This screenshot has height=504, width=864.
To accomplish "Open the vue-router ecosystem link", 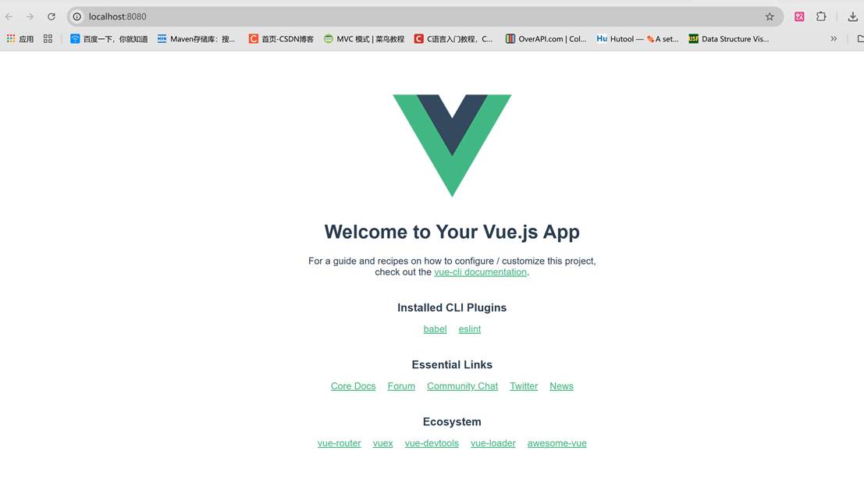I will [x=339, y=443].
